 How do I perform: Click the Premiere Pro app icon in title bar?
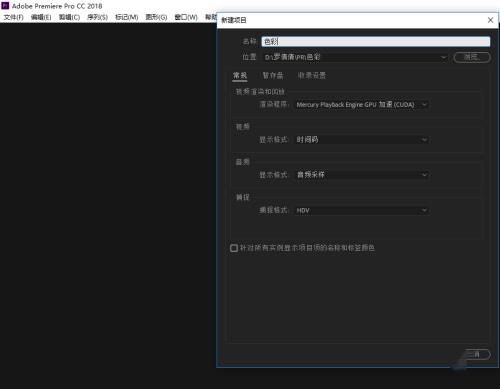click(5, 6)
